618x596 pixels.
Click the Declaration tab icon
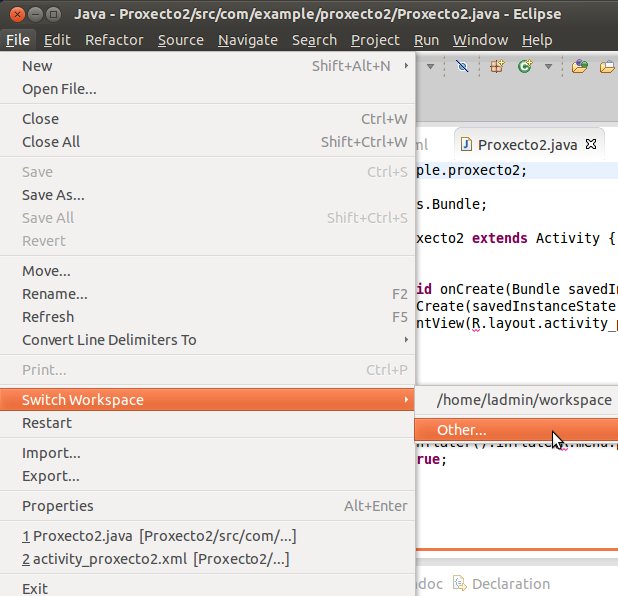coord(459,583)
